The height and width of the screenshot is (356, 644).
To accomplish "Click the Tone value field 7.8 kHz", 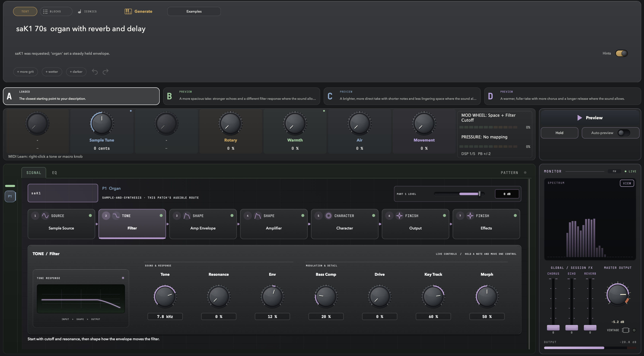I will click(165, 316).
